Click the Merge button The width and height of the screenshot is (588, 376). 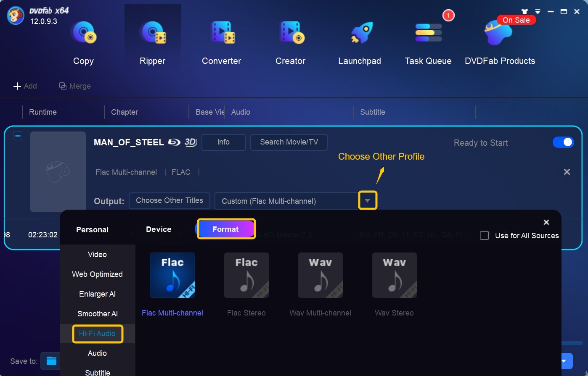[75, 86]
